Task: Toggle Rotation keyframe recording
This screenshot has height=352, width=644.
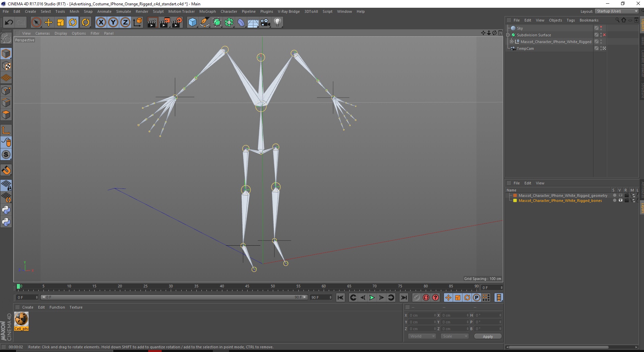Action: click(467, 297)
